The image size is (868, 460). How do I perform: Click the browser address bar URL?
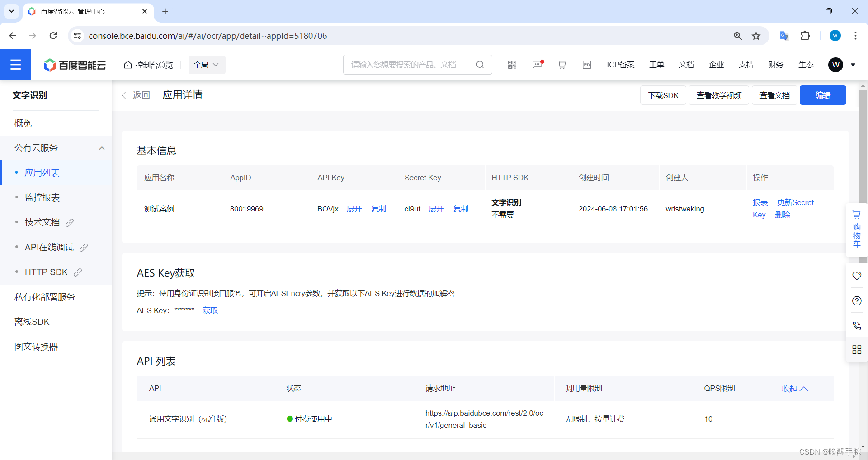pos(208,36)
